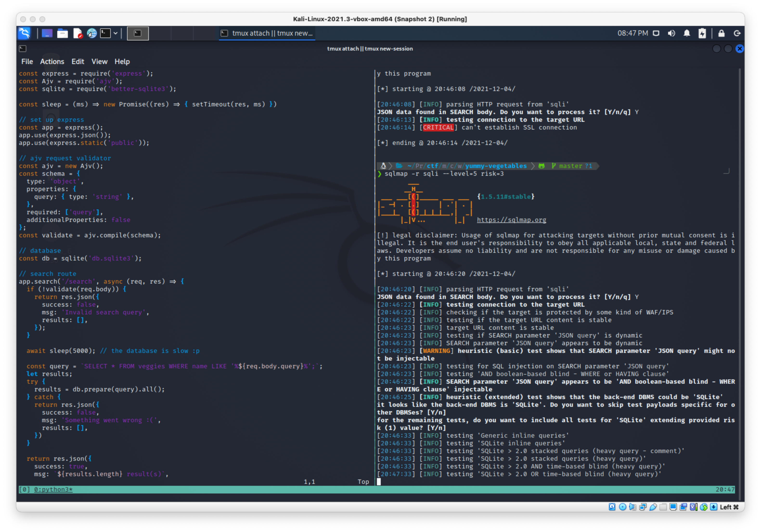Select the tmux attach taskbar window button

point(267,33)
